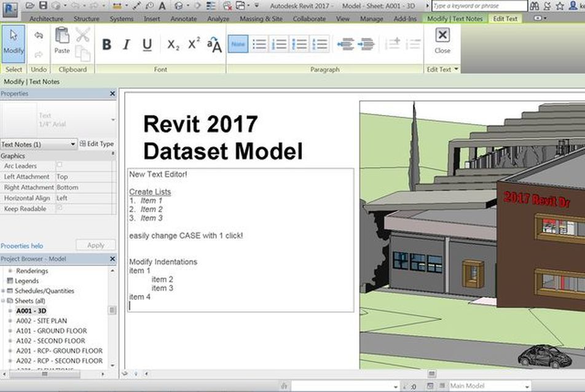Click the binoculars search icon
585x392 pixels.
[x=534, y=6]
